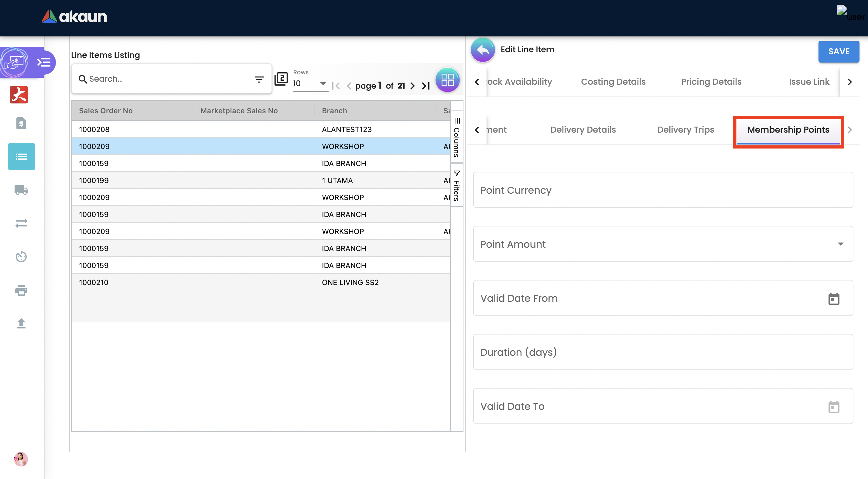This screenshot has width=868, height=479.
Task: Switch to the Delivery Details tab
Action: 583,130
